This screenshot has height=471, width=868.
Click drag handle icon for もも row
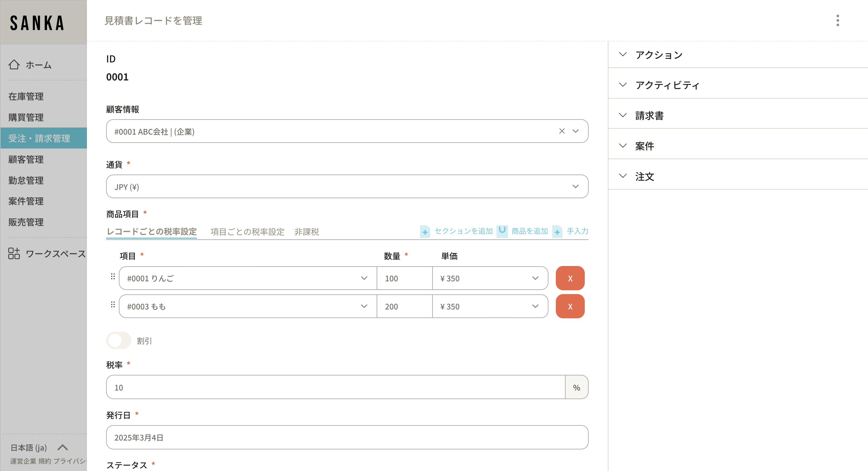pyautogui.click(x=113, y=305)
